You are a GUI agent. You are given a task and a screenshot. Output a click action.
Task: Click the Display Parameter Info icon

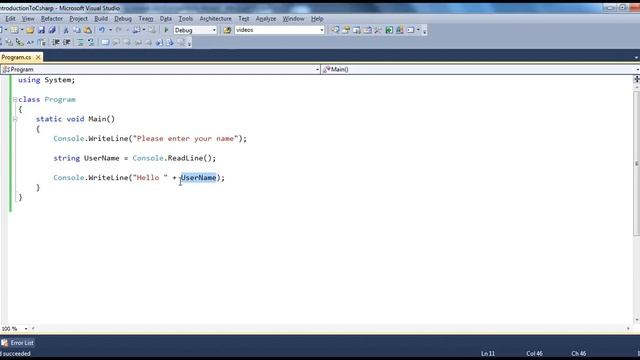click(x=9, y=42)
